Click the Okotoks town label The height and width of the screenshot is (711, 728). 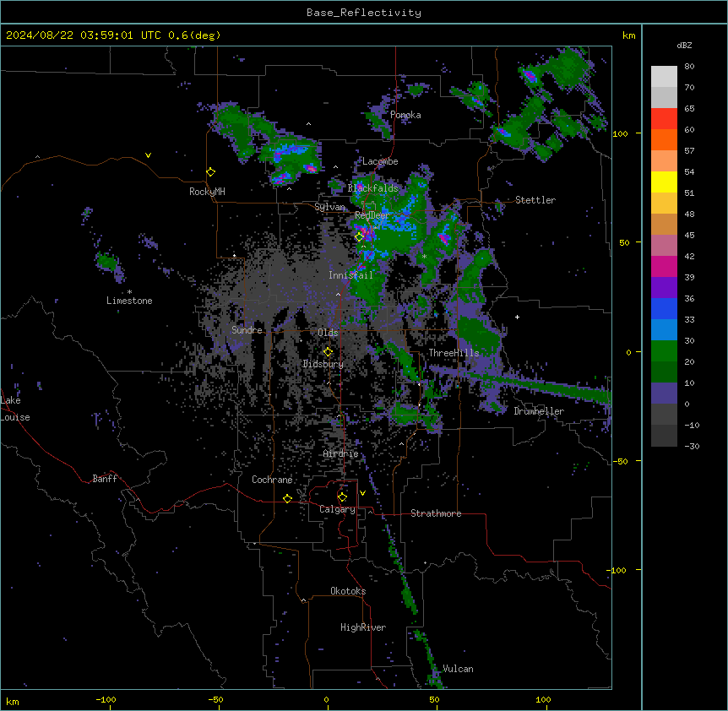pos(348,591)
